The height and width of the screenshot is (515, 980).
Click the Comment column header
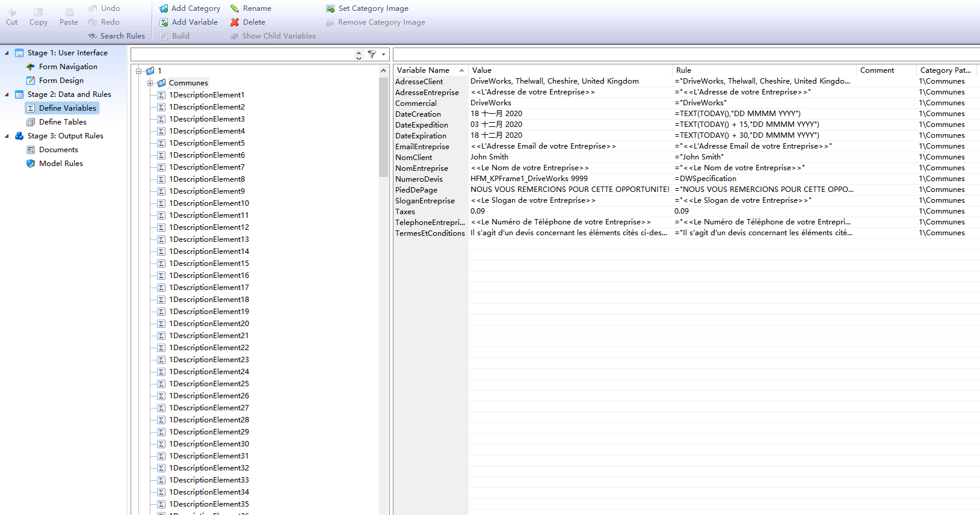(x=886, y=70)
